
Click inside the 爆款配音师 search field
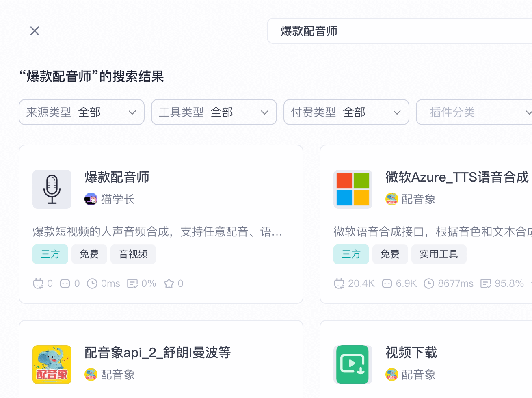coord(398,31)
